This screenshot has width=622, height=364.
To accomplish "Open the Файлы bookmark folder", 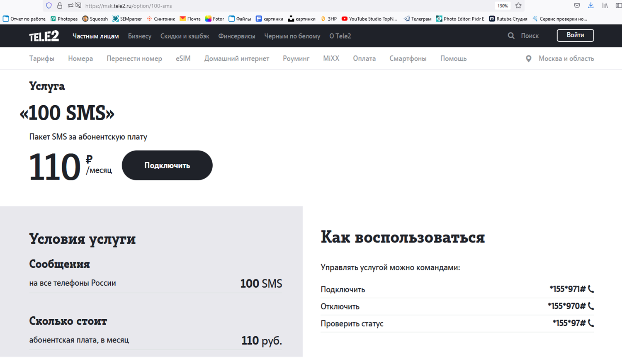I will coord(240,19).
